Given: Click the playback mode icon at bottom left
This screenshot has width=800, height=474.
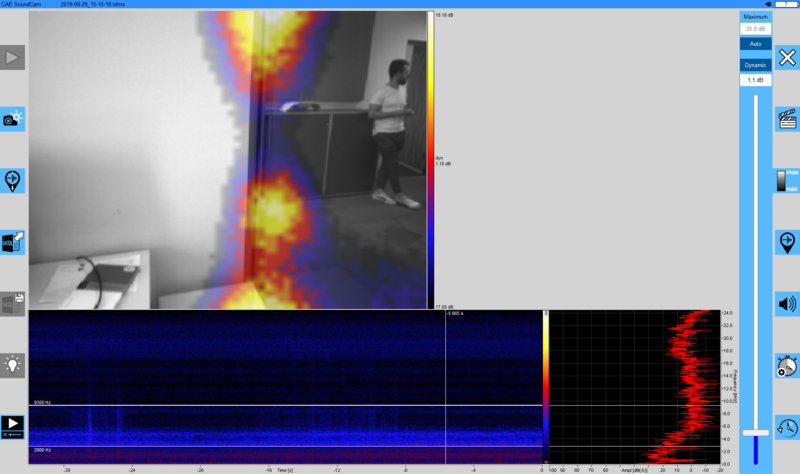Looking at the screenshot, I should (12, 427).
